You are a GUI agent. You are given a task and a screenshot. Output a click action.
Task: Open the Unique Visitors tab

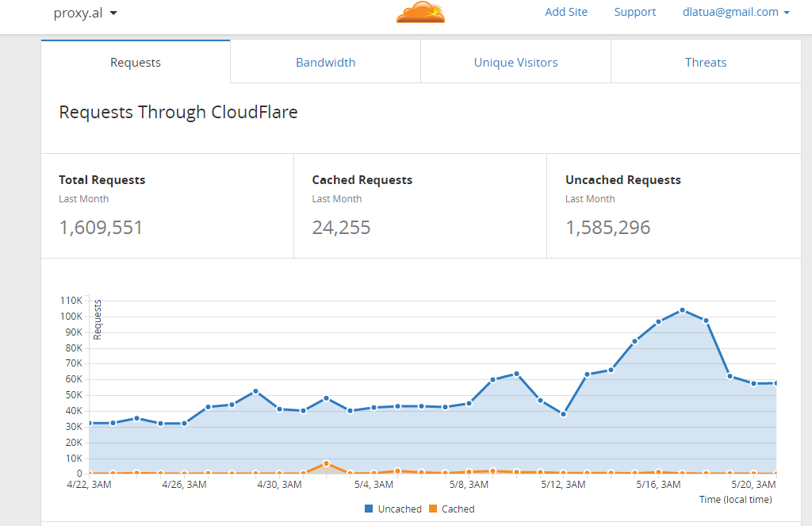point(515,63)
